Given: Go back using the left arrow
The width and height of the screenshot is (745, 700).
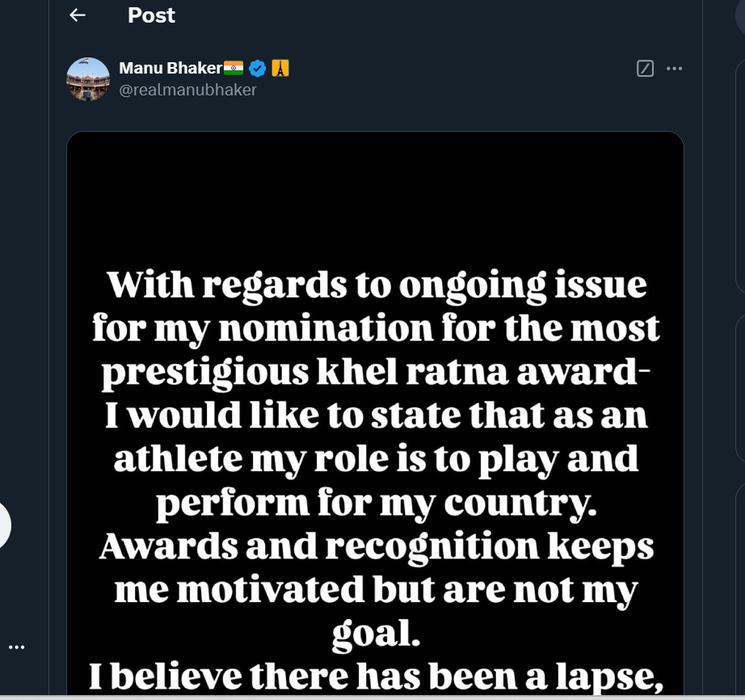Looking at the screenshot, I should (x=78, y=15).
